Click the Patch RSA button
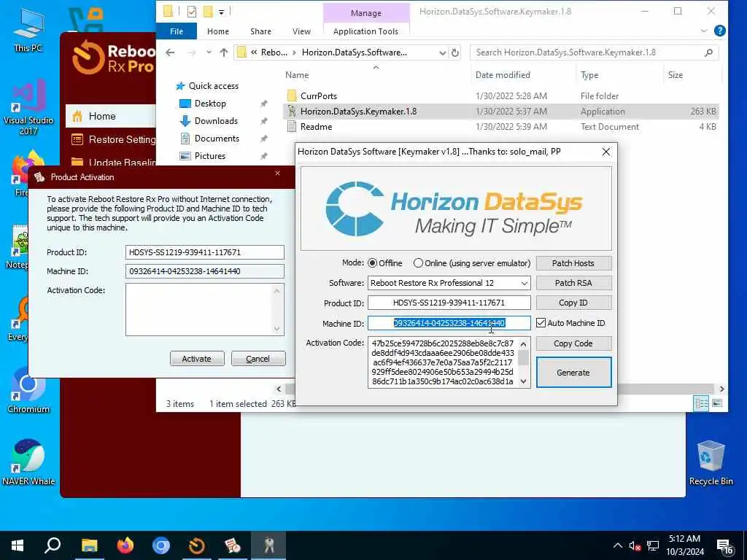The width and height of the screenshot is (747, 560). tap(573, 283)
